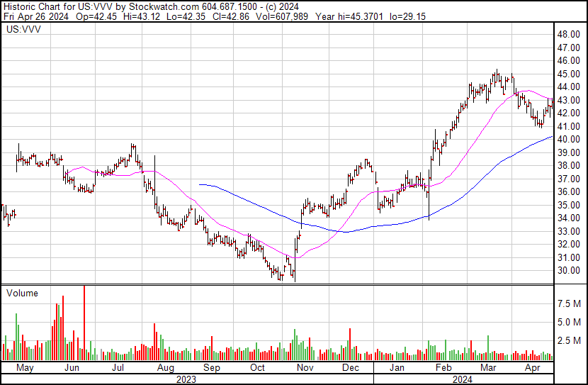Select the 30.00 price axis label
This screenshot has height=385, width=588.
[568, 271]
